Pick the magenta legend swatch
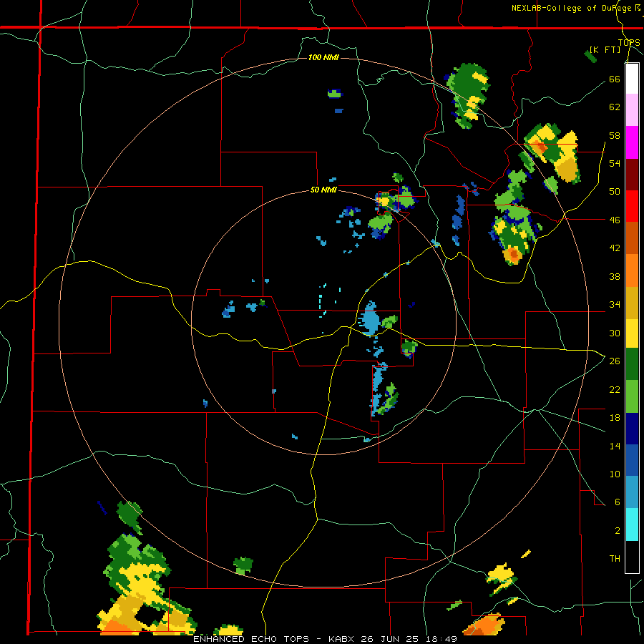Image resolution: width=644 pixels, height=644 pixels. (632, 142)
